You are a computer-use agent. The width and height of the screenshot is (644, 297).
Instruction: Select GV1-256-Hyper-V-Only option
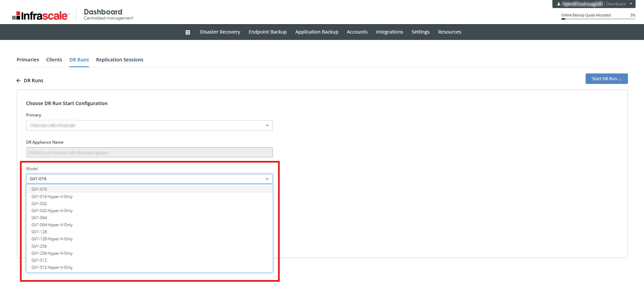[x=149, y=253]
